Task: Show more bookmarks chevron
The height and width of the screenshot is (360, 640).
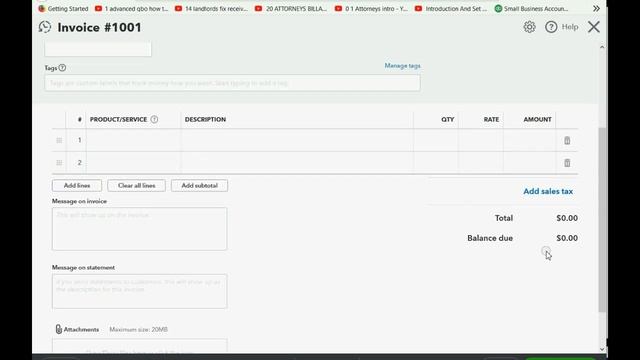Action: tap(596, 8)
